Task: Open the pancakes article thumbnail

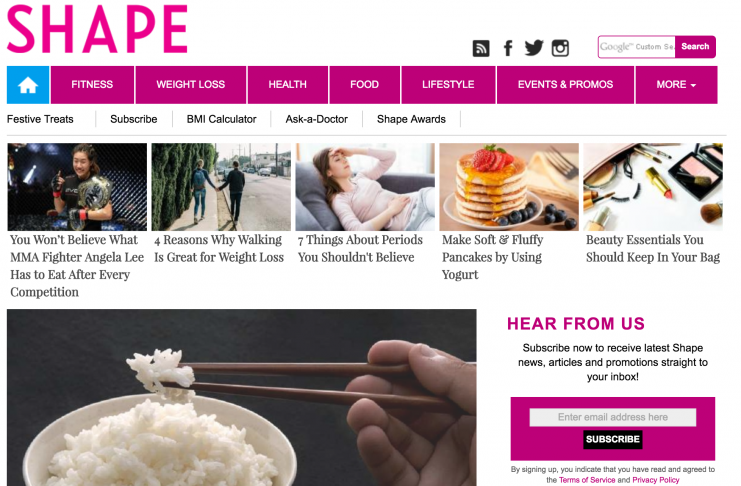Action: [x=509, y=187]
